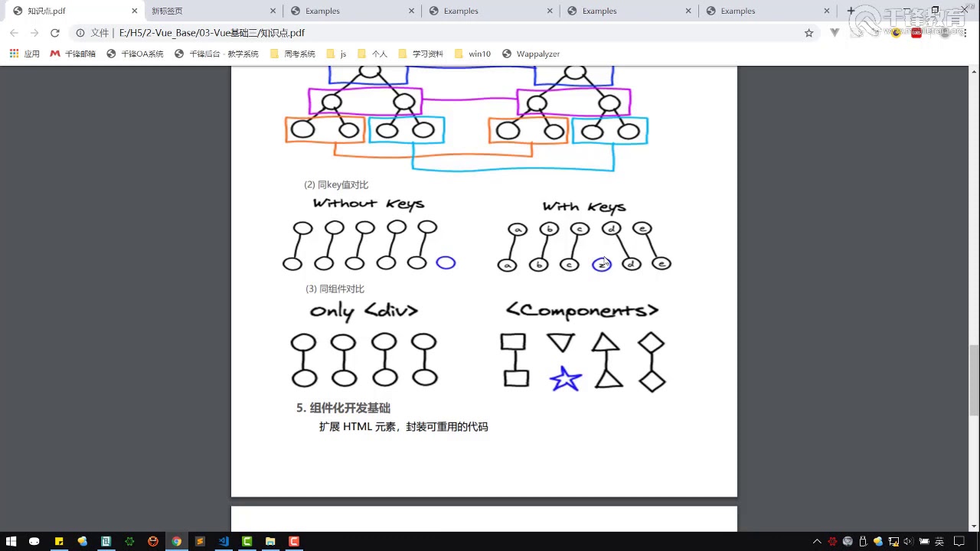Open the Chrome three-dot menu
The height and width of the screenshot is (551, 980).
[966, 33]
